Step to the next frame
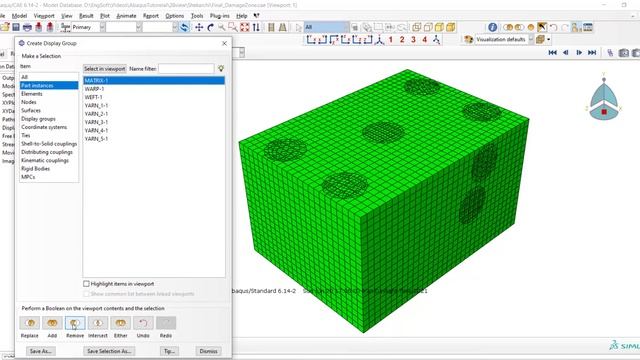This screenshot has width=640, height=360. point(579,53)
